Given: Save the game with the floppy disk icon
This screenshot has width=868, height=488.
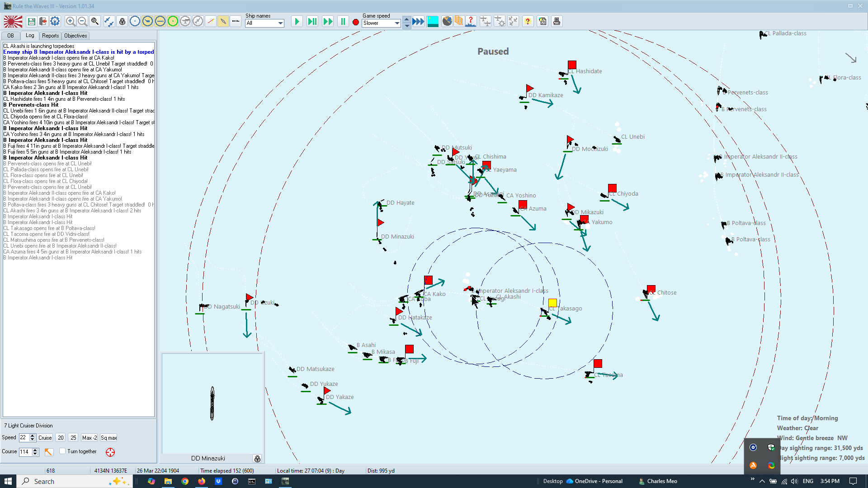Looking at the screenshot, I should click(x=32, y=21).
